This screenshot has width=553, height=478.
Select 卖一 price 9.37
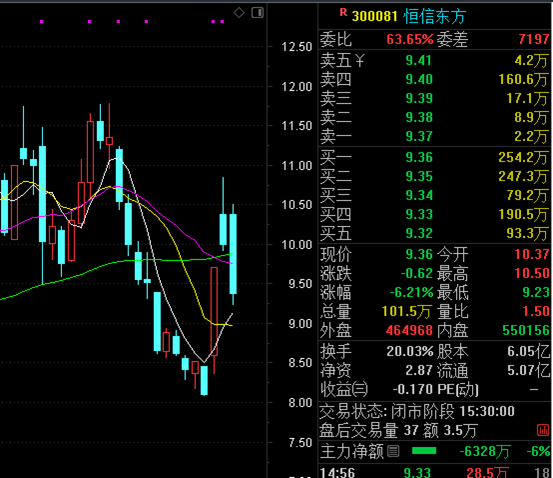click(x=419, y=136)
